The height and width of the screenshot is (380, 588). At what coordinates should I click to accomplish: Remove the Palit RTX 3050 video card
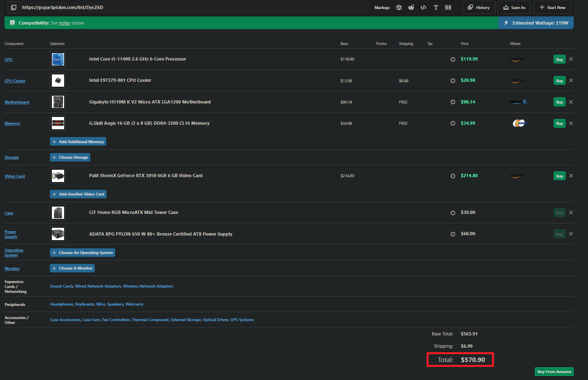click(571, 176)
